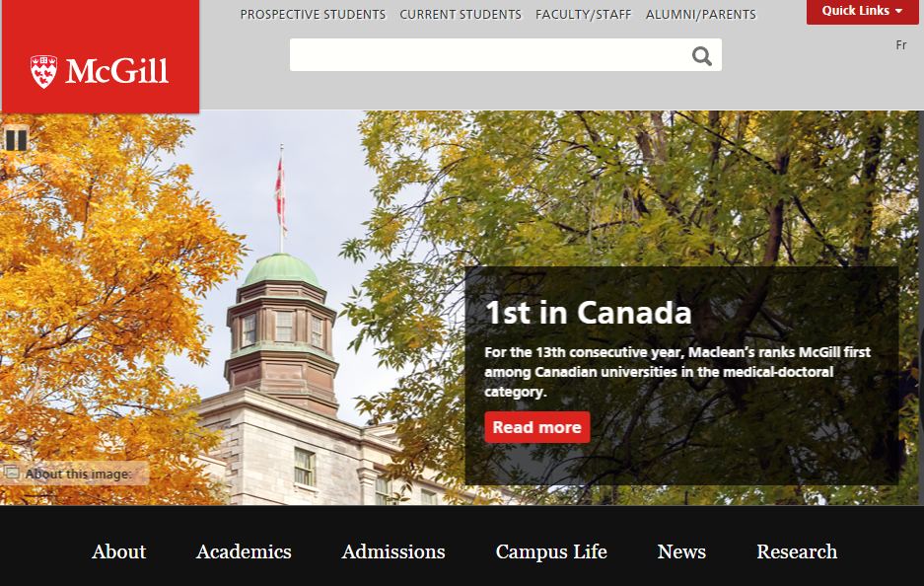Pause the hero image slideshow
This screenshot has height=586, width=924.
coord(16,140)
